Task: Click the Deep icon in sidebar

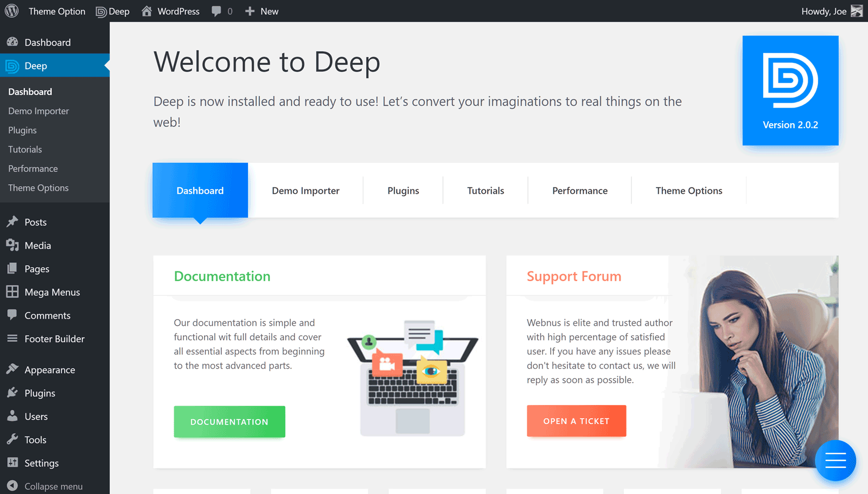Action: 12,66
